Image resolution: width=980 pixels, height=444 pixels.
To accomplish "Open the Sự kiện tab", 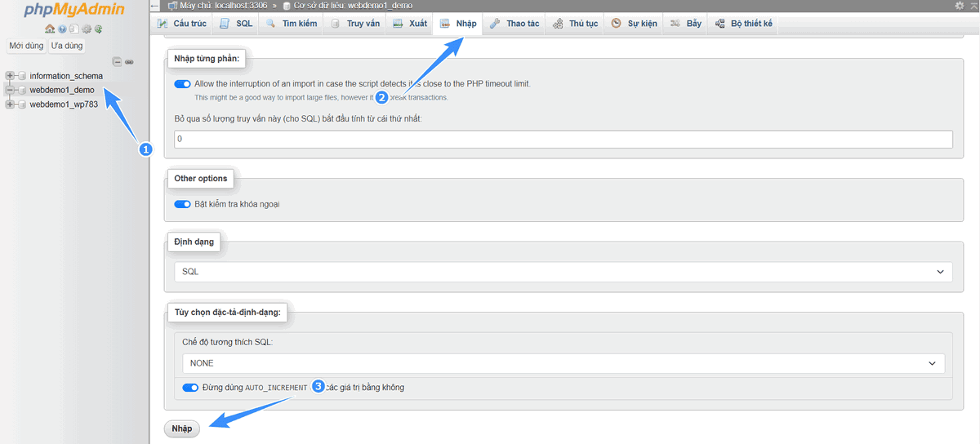I will click(635, 24).
